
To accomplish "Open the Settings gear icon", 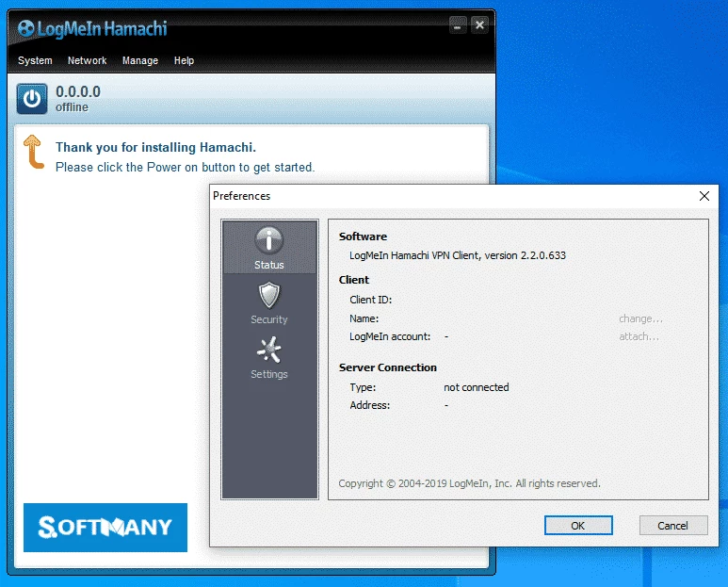I will pos(269,356).
